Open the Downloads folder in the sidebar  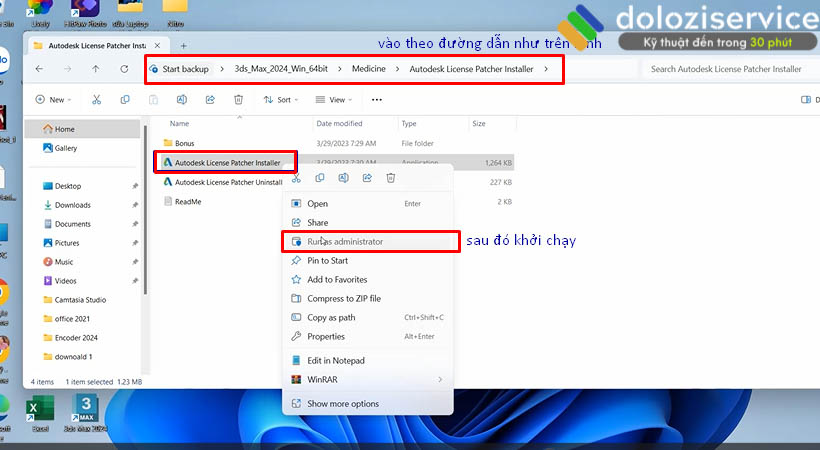73,205
